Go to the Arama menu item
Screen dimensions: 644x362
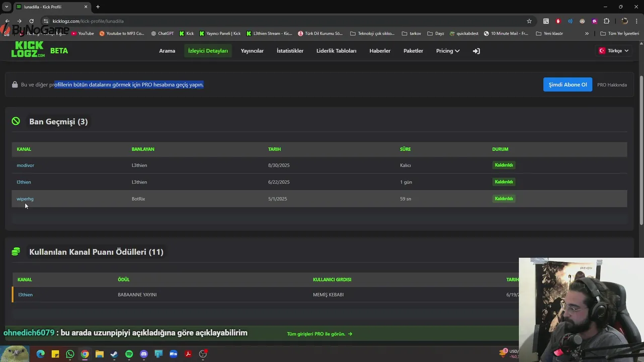(x=167, y=51)
